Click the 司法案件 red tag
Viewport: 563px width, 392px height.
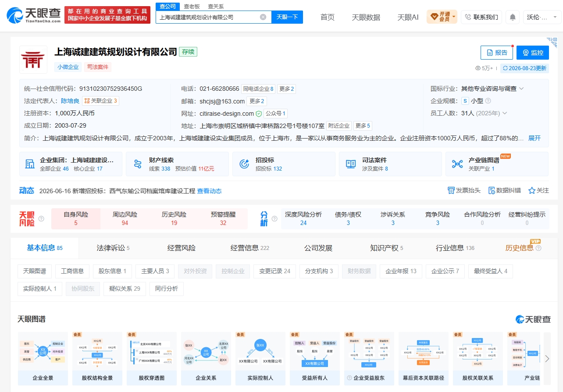(x=98, y=67)
